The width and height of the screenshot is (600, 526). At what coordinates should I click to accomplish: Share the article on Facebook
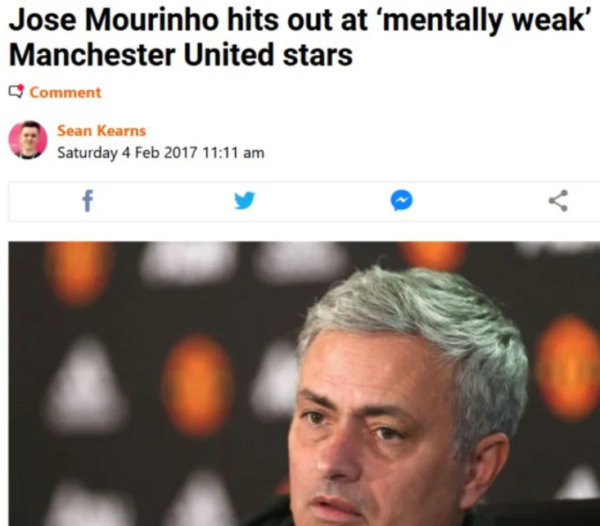tap(88, 201)
